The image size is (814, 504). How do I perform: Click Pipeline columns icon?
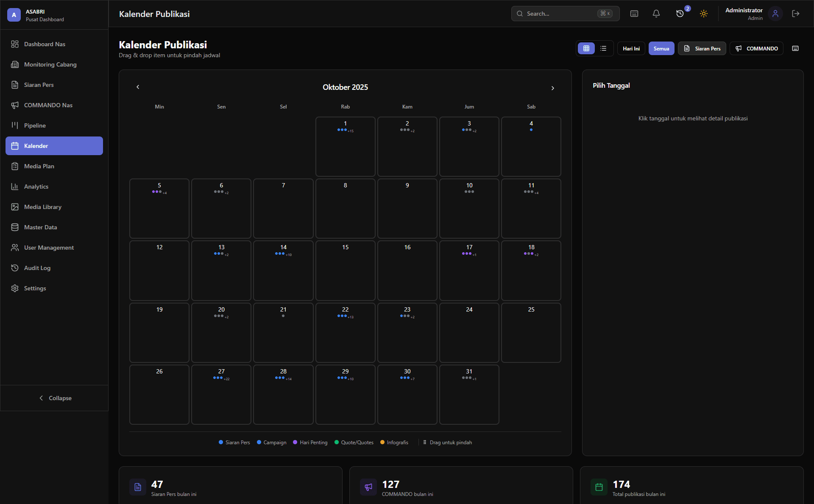(15, 125)
